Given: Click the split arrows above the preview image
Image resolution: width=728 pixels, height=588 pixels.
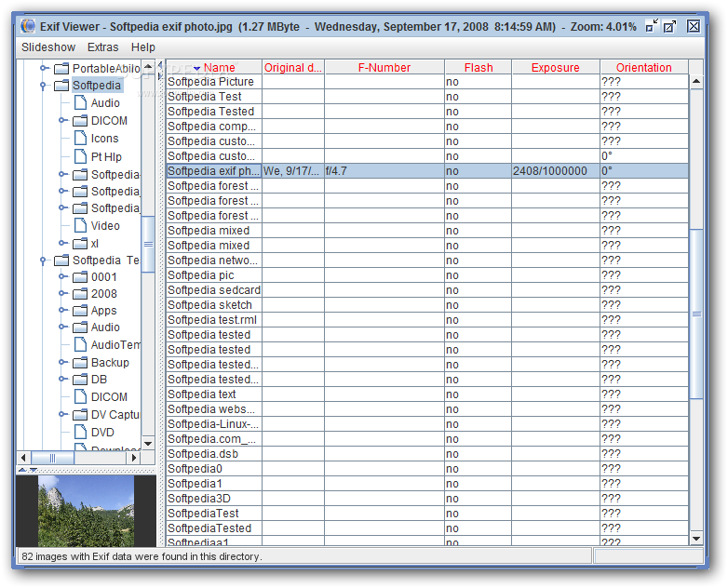Looking at the screenshot, I should (27, 470).
